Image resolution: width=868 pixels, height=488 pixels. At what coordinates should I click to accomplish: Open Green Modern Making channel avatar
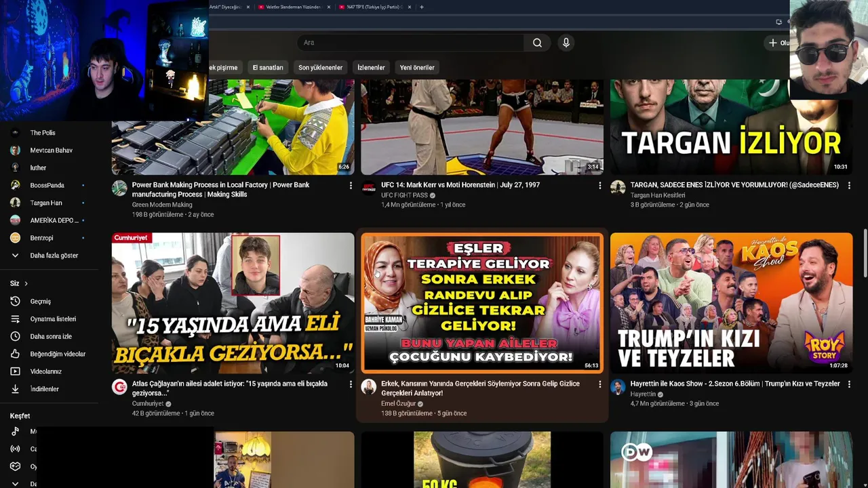(119, 188)
